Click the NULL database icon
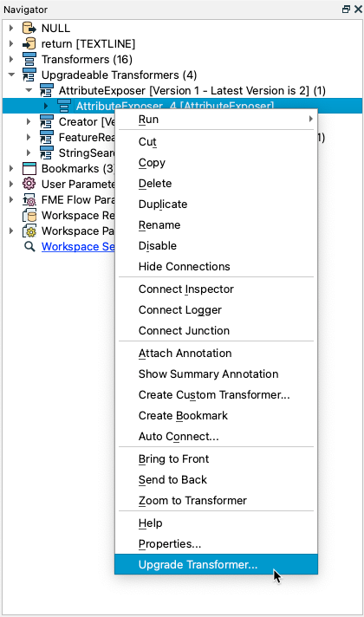This screenshot has height=617, width=364. click(x=29, y=29)
